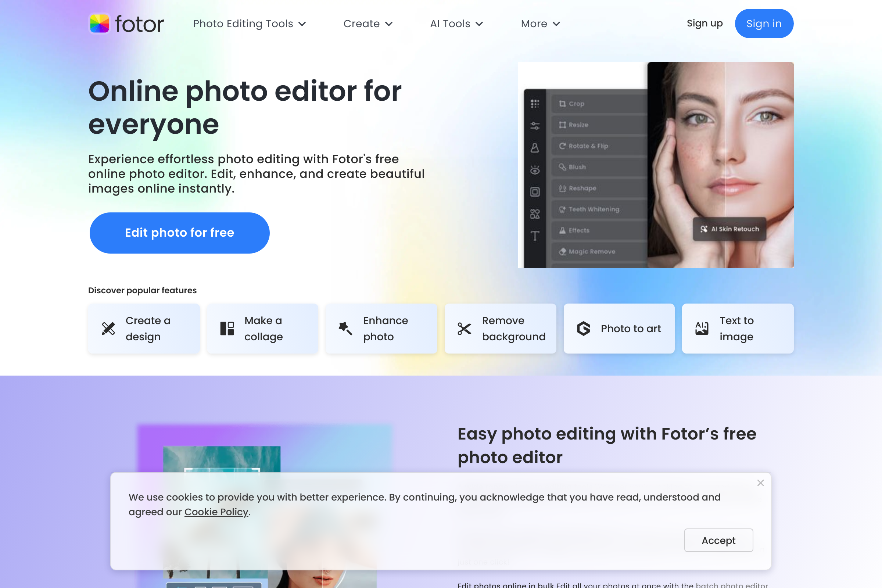
Task: Open the More menu
Action: (x=540, y=24)
